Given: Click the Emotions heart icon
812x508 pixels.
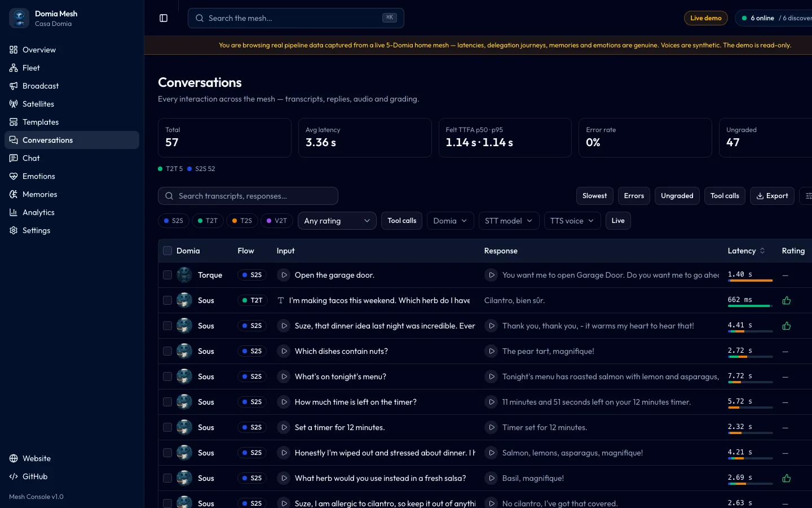Looking at the screenshot, I should click(14, 176).
